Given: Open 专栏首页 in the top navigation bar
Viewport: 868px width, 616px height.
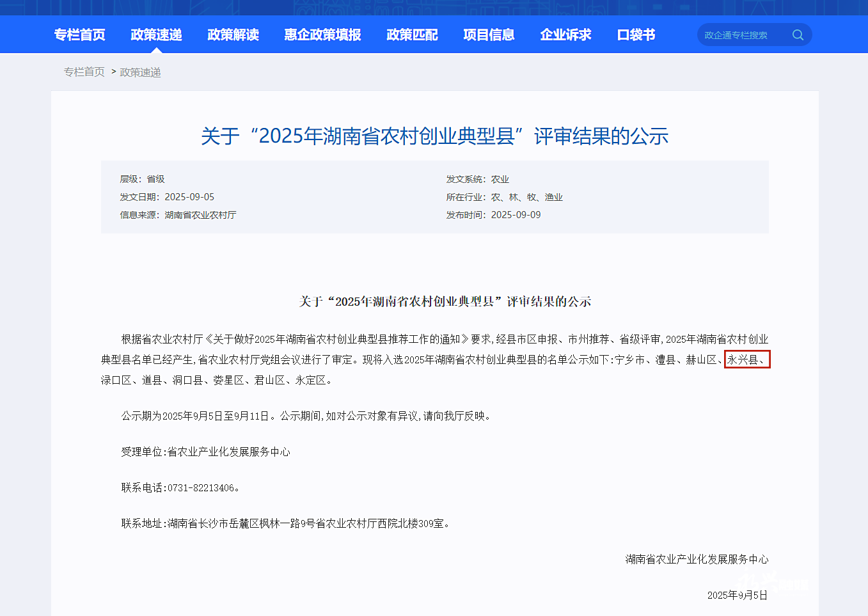Looking at the screenshot, I should [79, 35].
